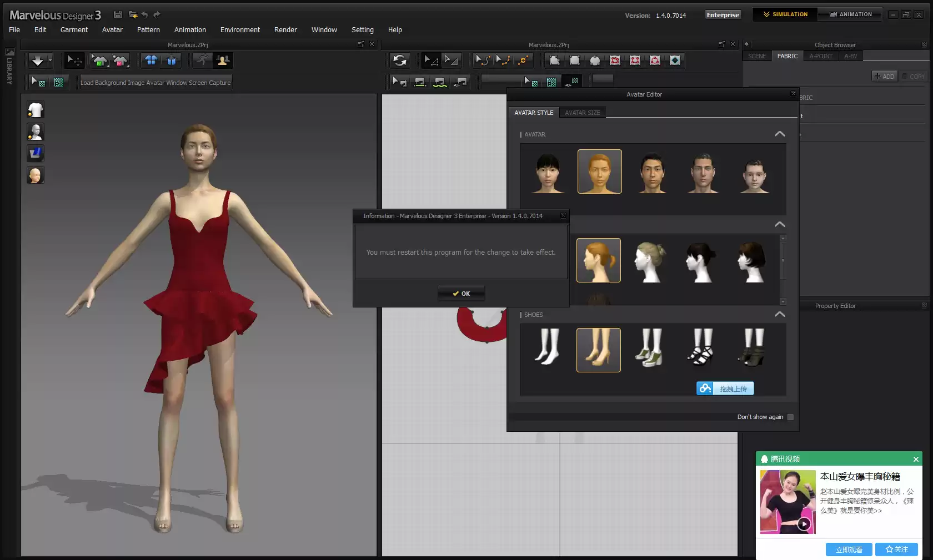
Task: Click Load Background Image Avatar Window Screen Capture
Action: pos(155,83)
